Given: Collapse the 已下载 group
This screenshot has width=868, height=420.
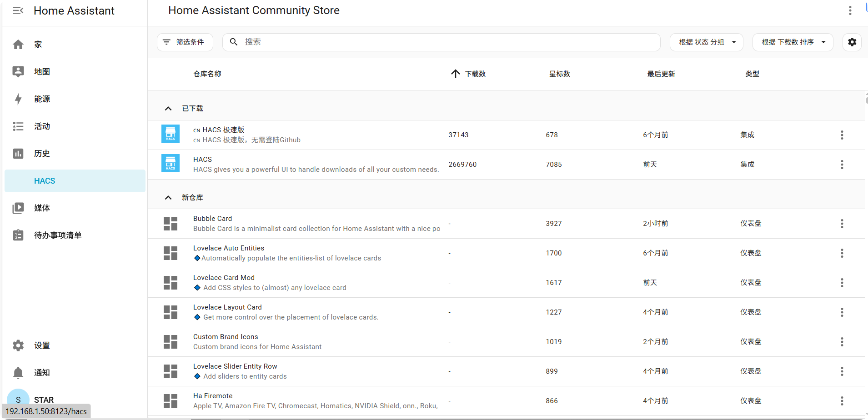Looking at the screenshot, I should (168, 109).
